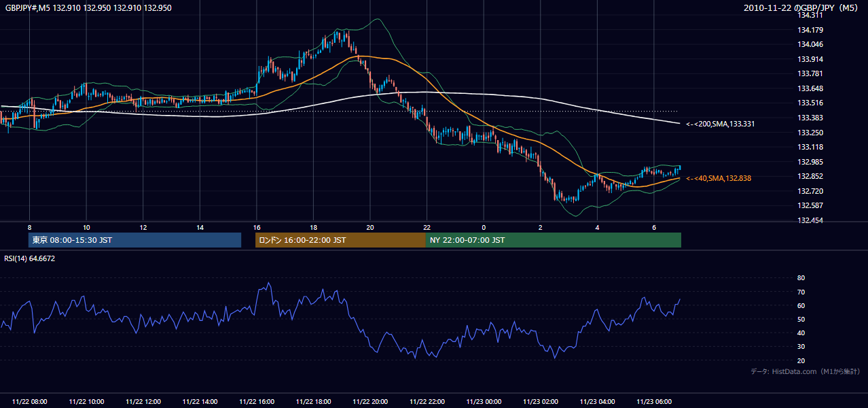Click the 11/22 10:00 date label
The image size is (868, 408).
click(86, 402)
